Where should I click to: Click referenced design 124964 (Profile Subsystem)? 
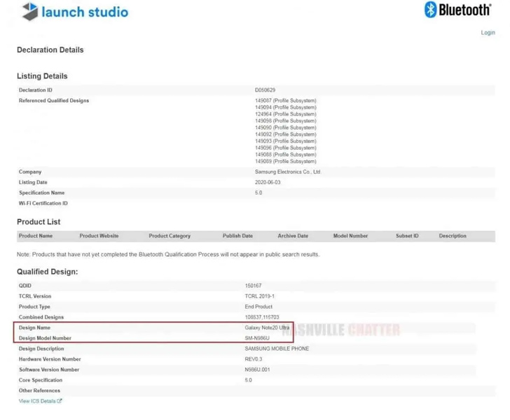285,114
